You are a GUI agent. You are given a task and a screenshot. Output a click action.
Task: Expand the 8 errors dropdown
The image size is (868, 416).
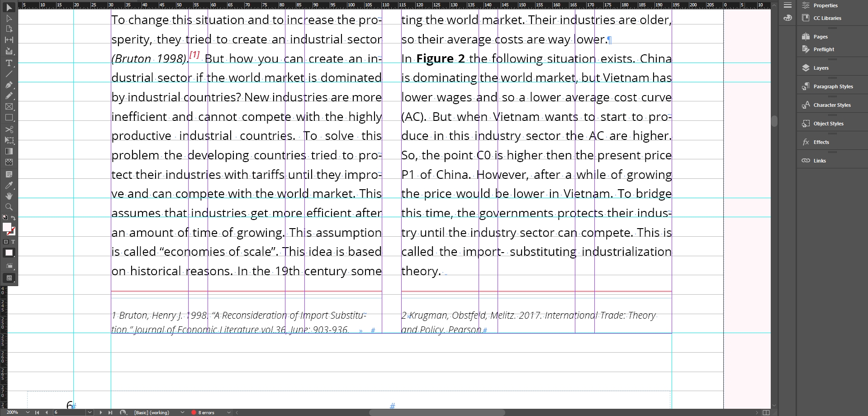tap(229, 412)
